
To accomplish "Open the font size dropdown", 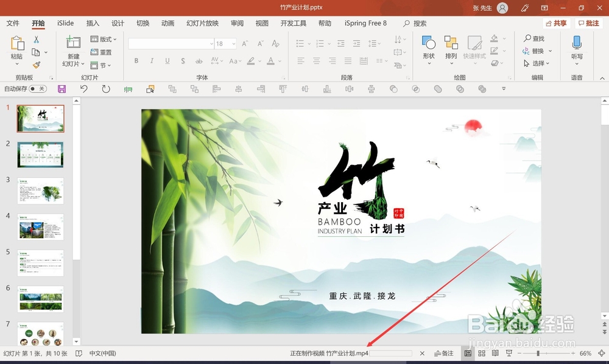I will [234, 44].
